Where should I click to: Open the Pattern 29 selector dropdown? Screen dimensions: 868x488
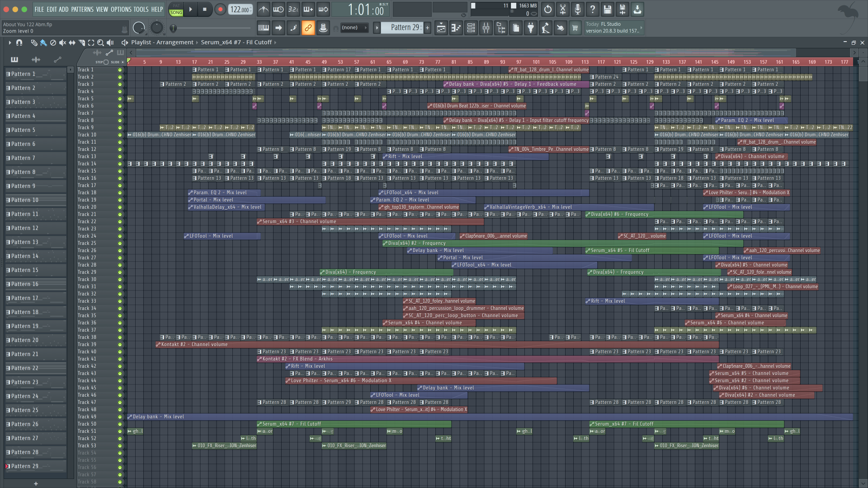(402, 28)
